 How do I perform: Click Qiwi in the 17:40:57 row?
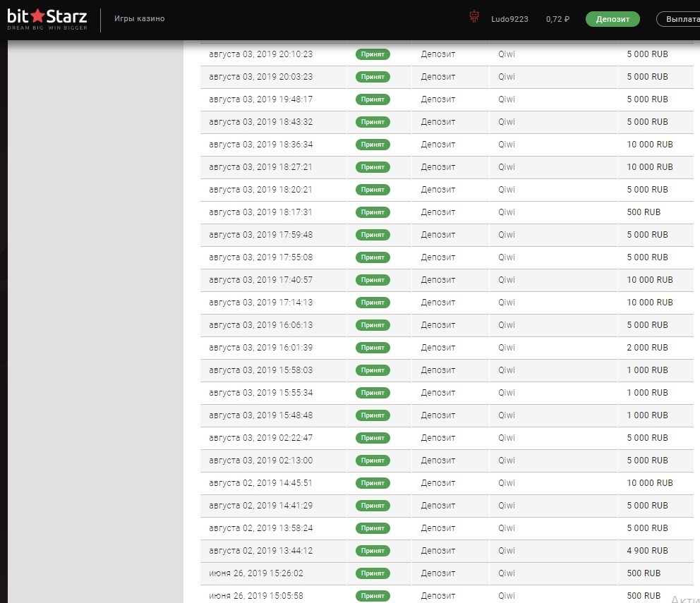(x=507, y=280)
